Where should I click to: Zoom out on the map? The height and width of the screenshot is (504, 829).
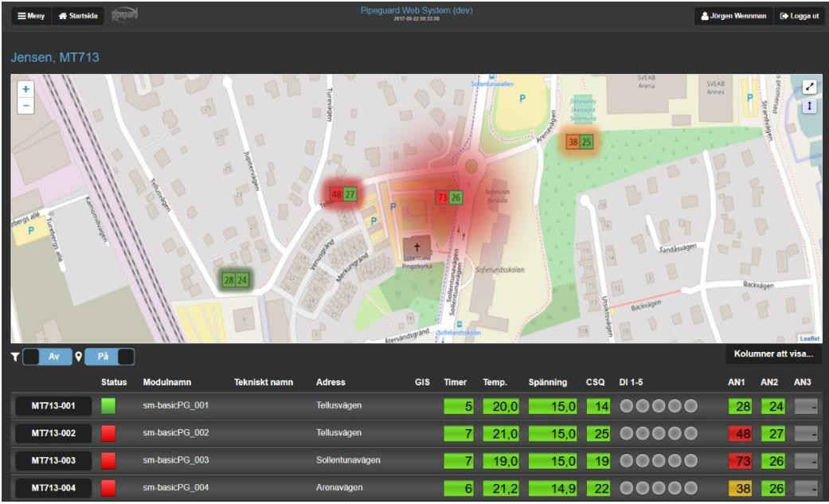click(x=26, y=105)
